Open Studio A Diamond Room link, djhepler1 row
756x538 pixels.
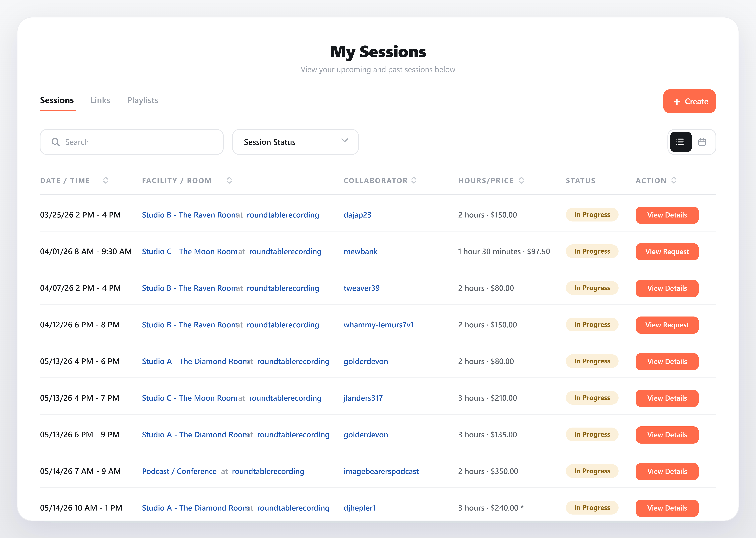tap(196, 508)
